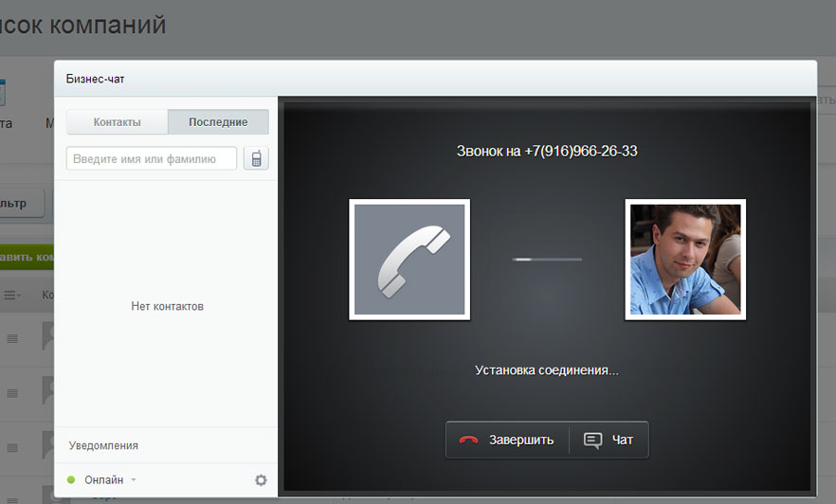Viewport: 836px width, 504px height.
Task: Open the Уведомления section
Action: click(x=104, y=445)
